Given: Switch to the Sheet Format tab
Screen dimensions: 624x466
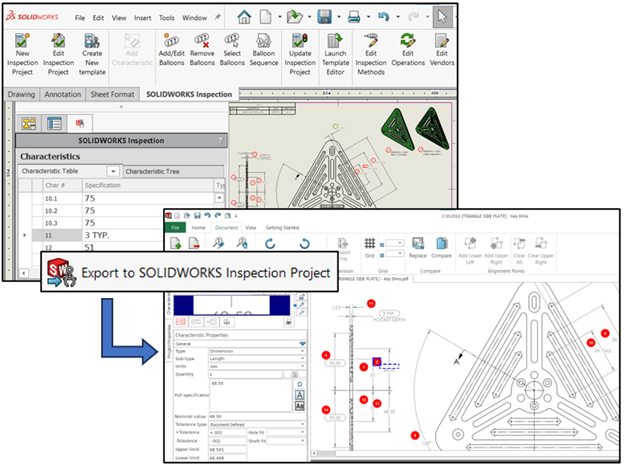Looking at the screenshot, I should pos(112,94).
